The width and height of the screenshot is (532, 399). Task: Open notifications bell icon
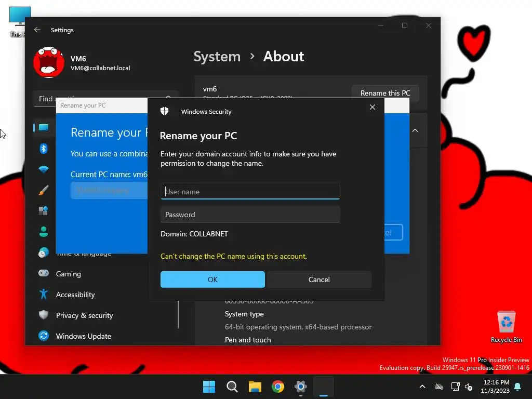coord(518,387)
